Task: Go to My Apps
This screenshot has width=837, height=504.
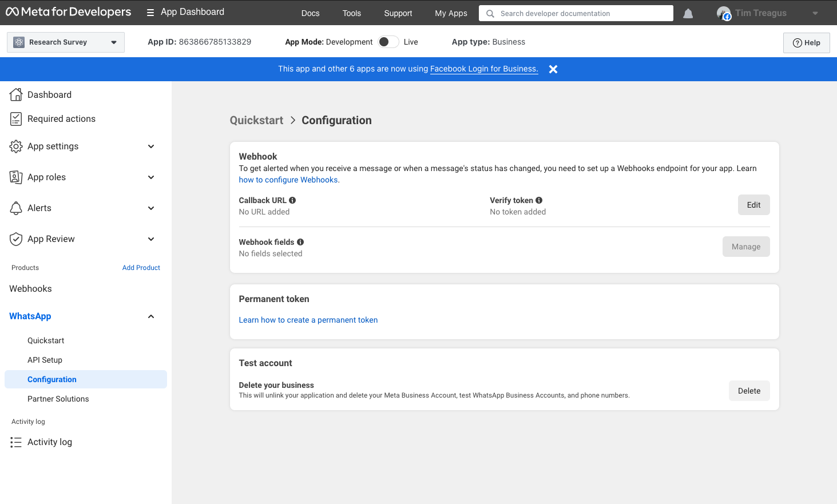Action: pos(451,13)
